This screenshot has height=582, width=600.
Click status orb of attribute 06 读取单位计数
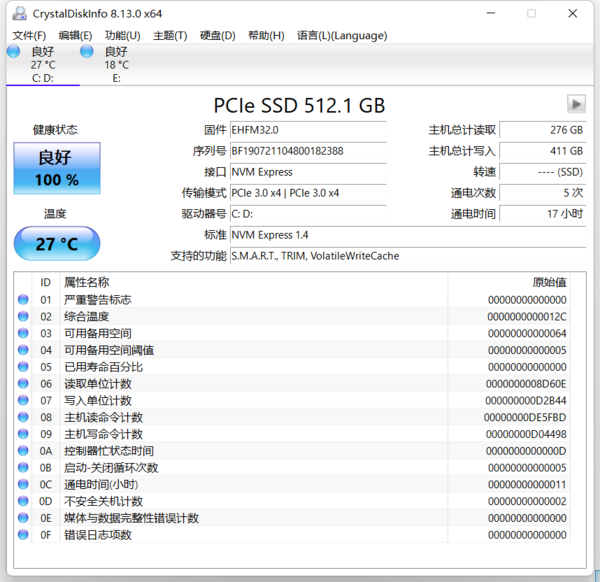point(23,383)
